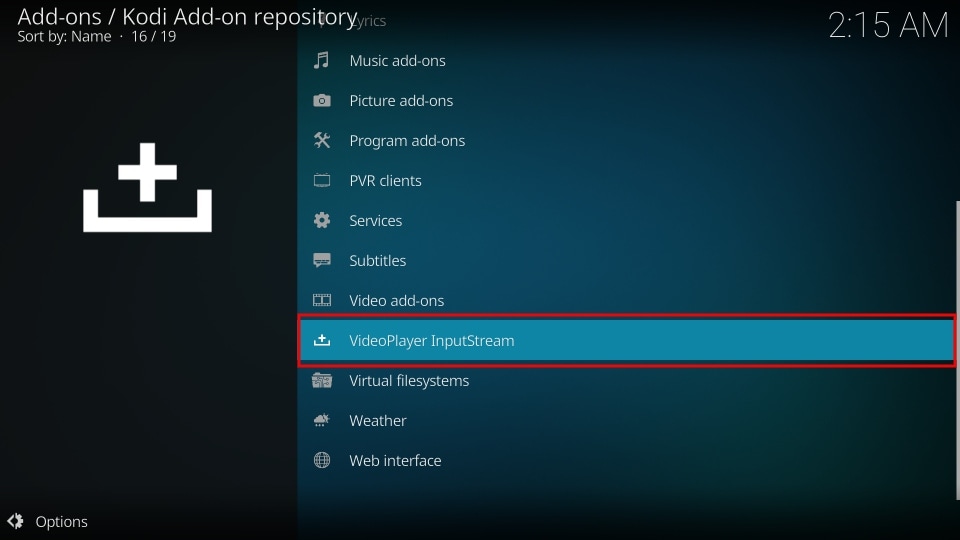The height and width of the screenshot is (540, 960).
Task: Click the Virtual filesystems folder icon
Action: (321, 380)
